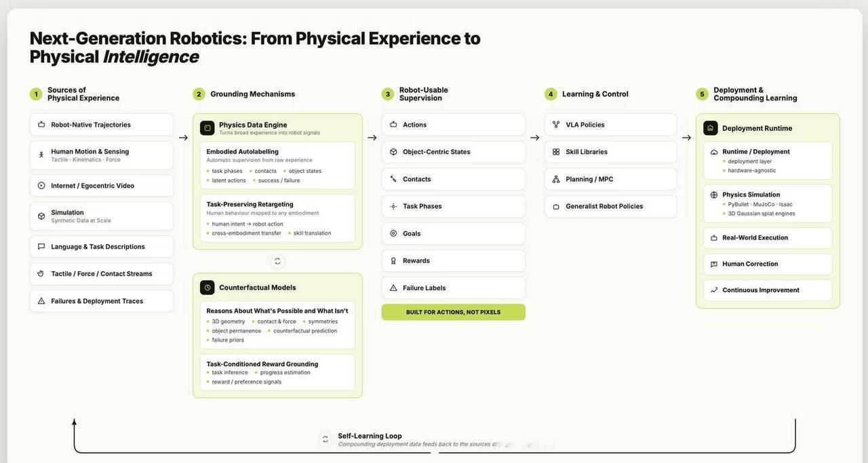Click the Failure Labels warning triangle icon
The width and height of the screenshot is (868, 463).
(x=393, y=287)
